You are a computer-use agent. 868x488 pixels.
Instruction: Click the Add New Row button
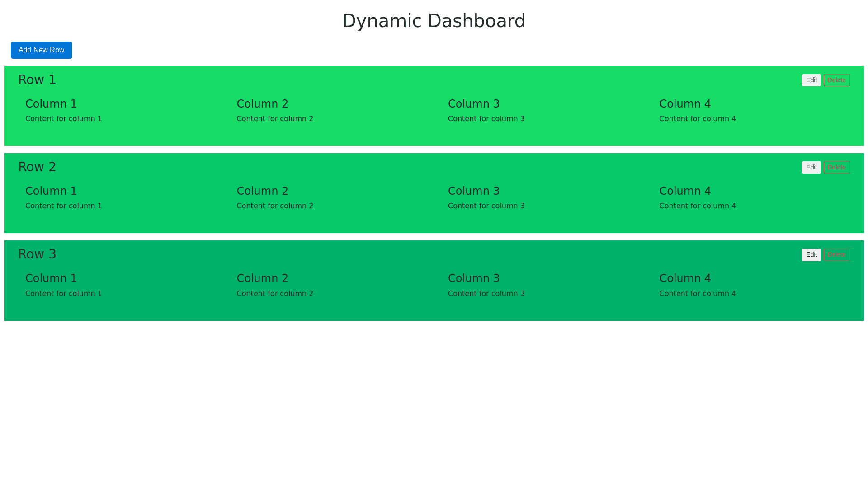point(41,50)
